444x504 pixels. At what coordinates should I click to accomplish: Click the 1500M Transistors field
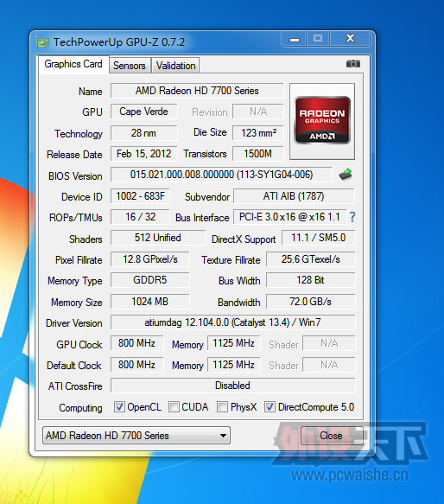[x=258, y=154]
